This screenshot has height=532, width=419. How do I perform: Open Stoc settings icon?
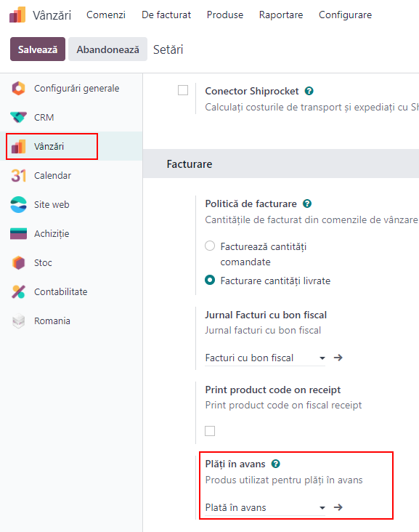18,262
